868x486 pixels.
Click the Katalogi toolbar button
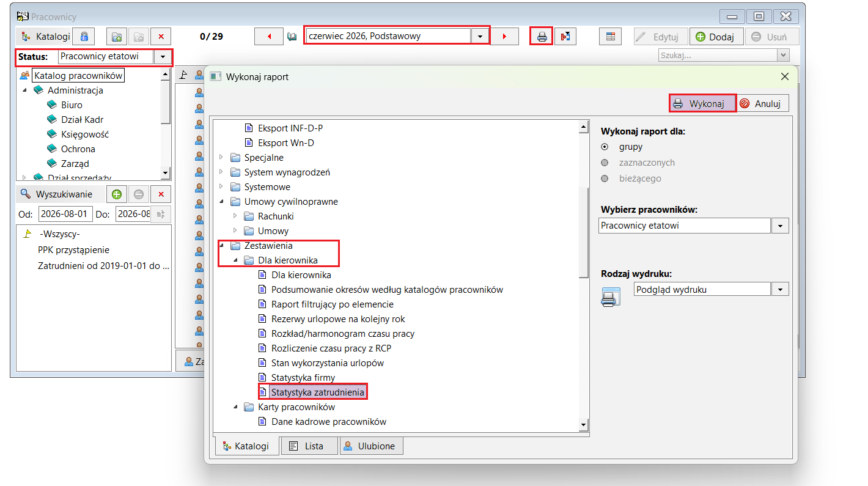click(46, 36)
